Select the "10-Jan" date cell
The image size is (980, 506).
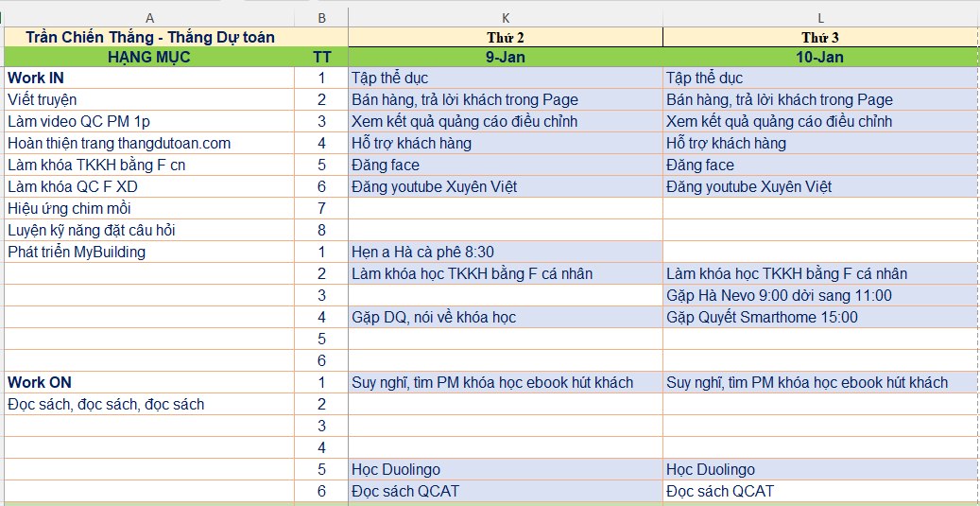820,57
